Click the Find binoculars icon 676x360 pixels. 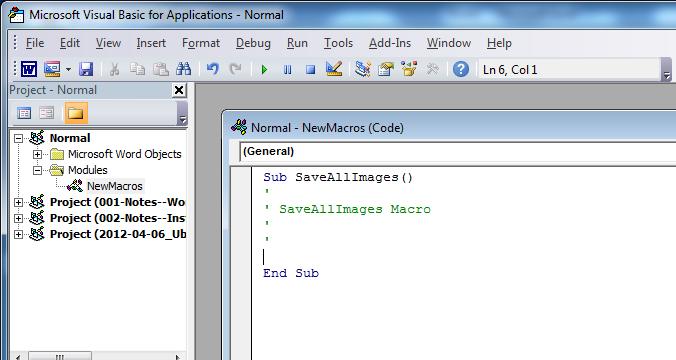pyautogui.click(x=184, y=69)
